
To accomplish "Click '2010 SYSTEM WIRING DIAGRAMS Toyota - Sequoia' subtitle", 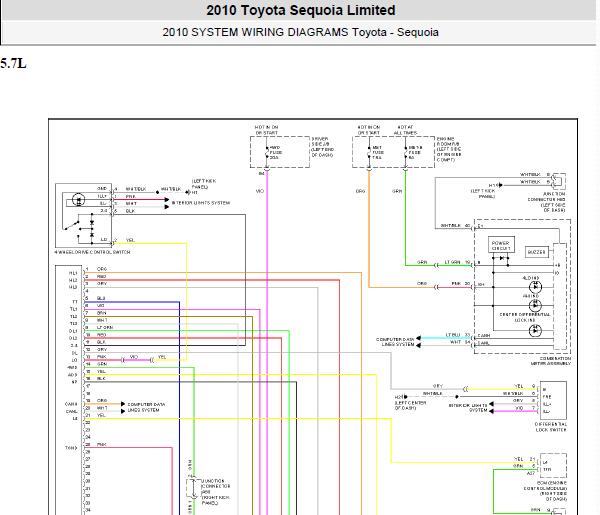I will click(x=300, y=32).
